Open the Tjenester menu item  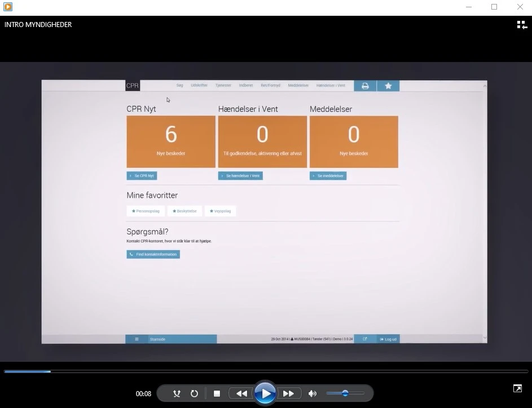223,86
